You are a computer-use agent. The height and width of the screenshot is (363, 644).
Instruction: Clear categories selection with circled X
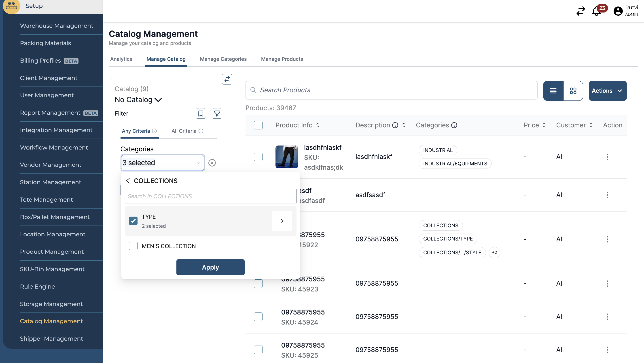click(212, 163)
